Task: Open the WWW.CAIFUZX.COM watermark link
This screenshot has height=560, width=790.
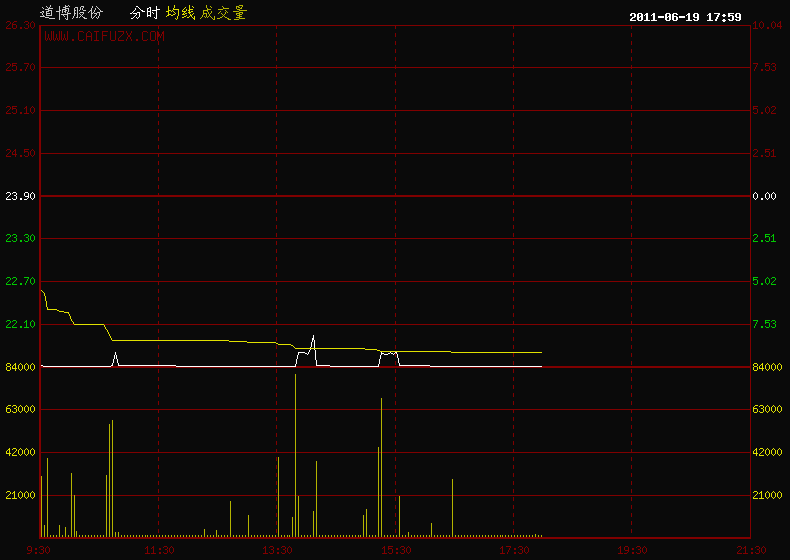Action: click(104, 37)
